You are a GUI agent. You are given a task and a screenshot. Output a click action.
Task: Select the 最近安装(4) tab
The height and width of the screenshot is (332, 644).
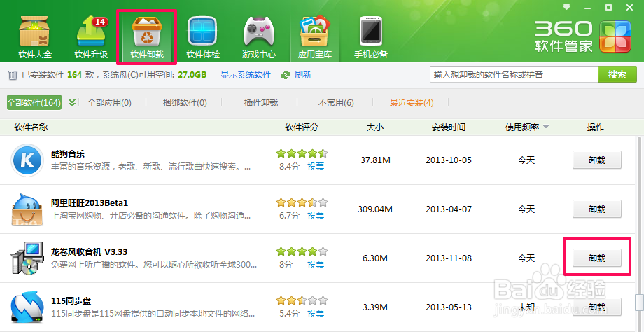click(x=412, y=103)
